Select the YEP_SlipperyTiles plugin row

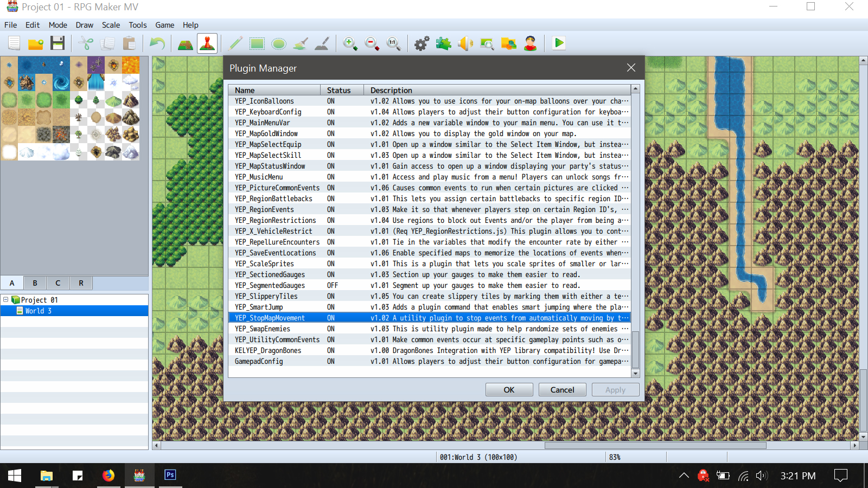(x=429, y=296)
